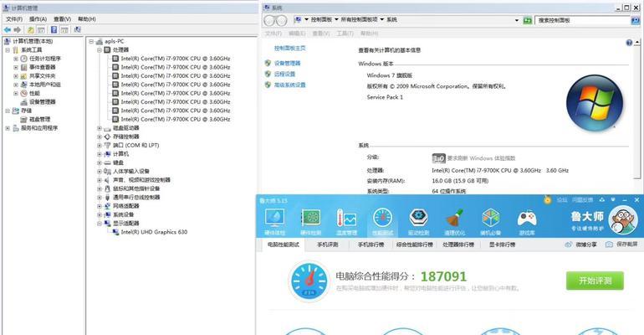Click the search magnifier icon in the 系统 window
This screenshot has width=644, height=335.
tap(636, 20)
